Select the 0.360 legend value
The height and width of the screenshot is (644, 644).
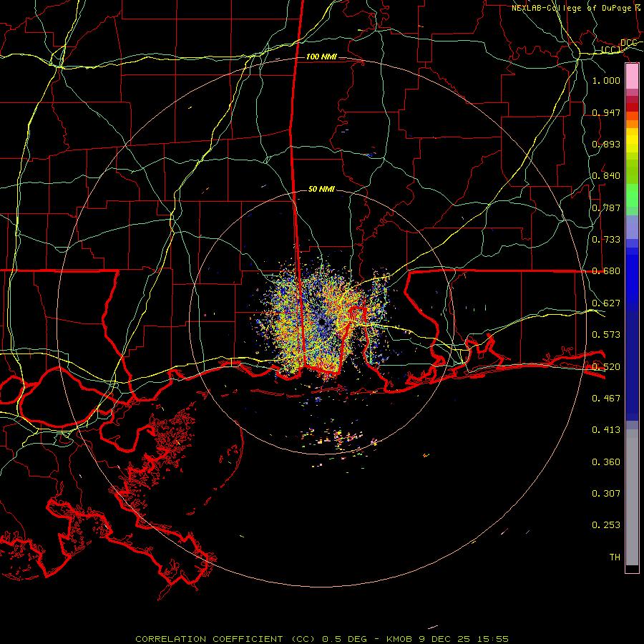click(606, 462)
